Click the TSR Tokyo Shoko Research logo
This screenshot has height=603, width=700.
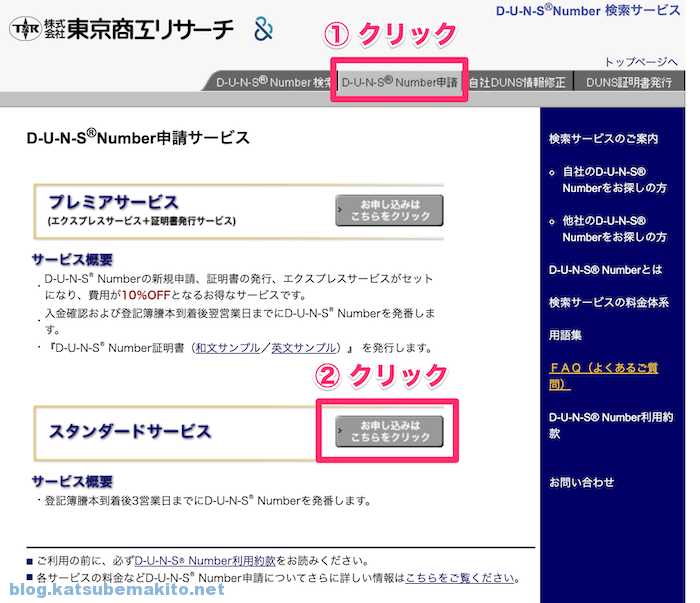[121, 29]
